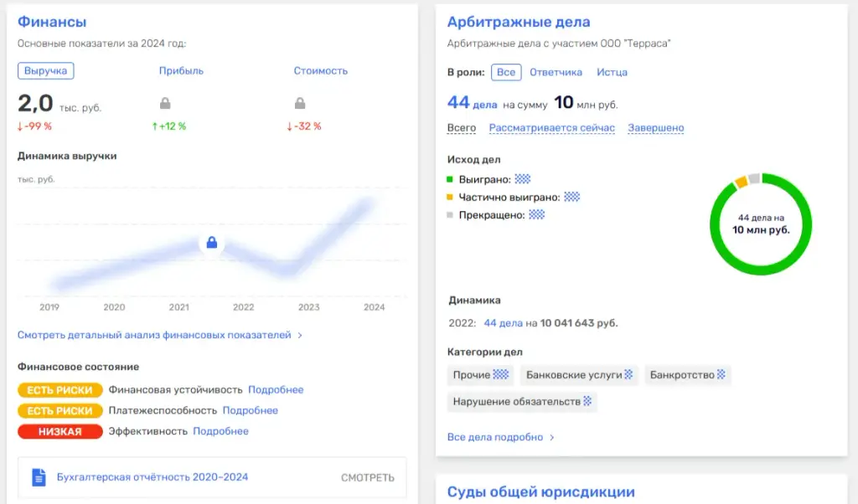Click the ЕСТЬ РИСКИ badge for Платежеспособность
The width and height of the screenshot is (858, 504).
pyautogui.click(x=60, y=410)
